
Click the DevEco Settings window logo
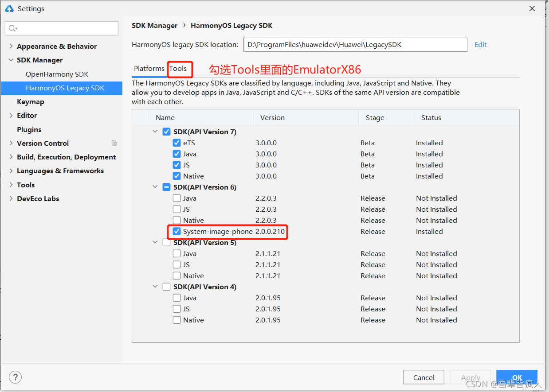coord(9,8)
